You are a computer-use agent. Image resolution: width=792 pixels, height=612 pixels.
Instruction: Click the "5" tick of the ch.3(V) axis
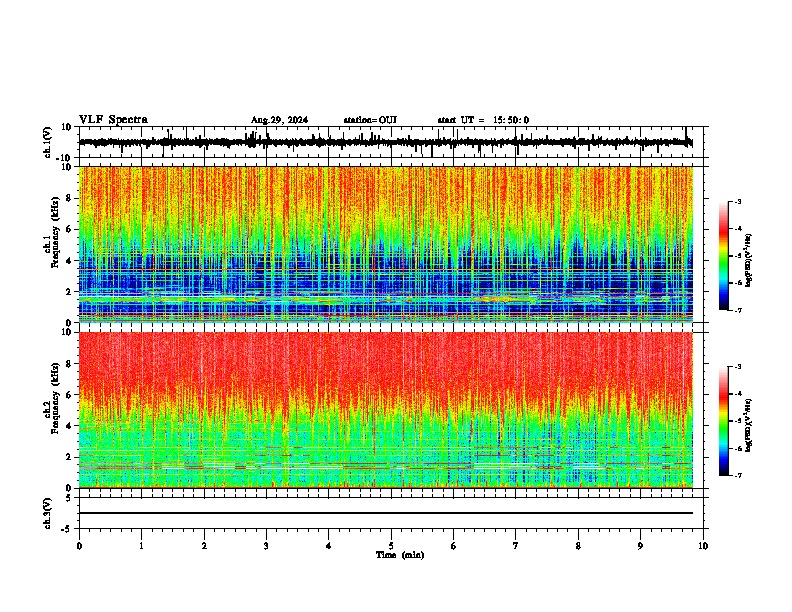(x=69, y=498)
